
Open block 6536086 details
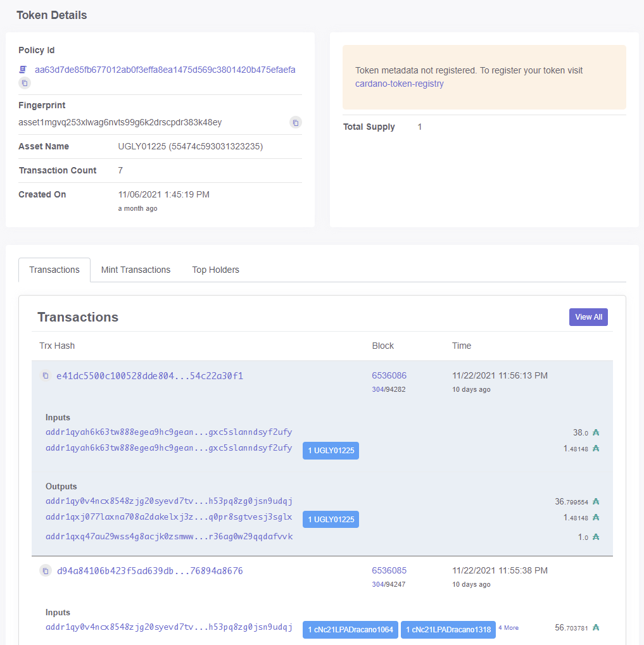[x=389, y=375]
